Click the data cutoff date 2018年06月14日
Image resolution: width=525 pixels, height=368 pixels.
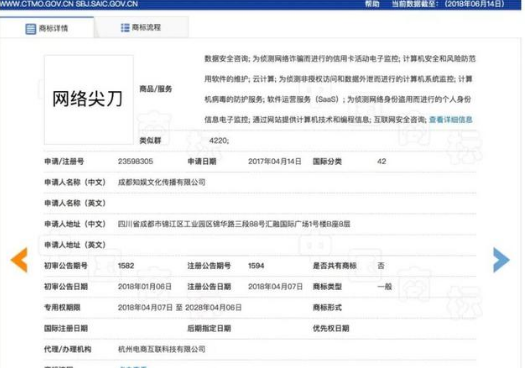click(474, 4)
